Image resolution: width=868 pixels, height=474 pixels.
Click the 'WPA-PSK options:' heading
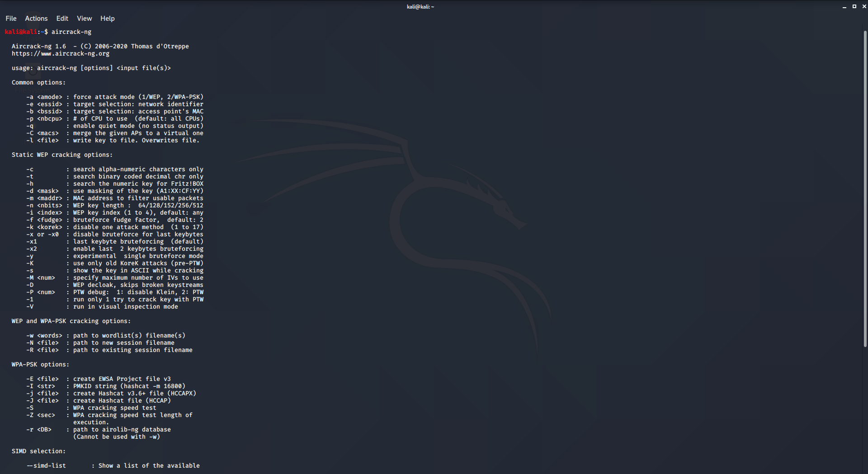point(40,365)
